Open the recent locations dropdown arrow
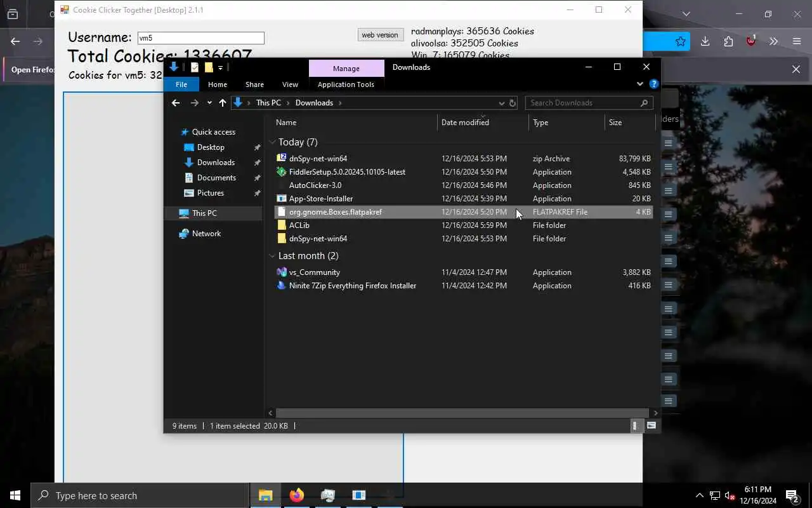812x508 pixels. [x=209, y=103]
